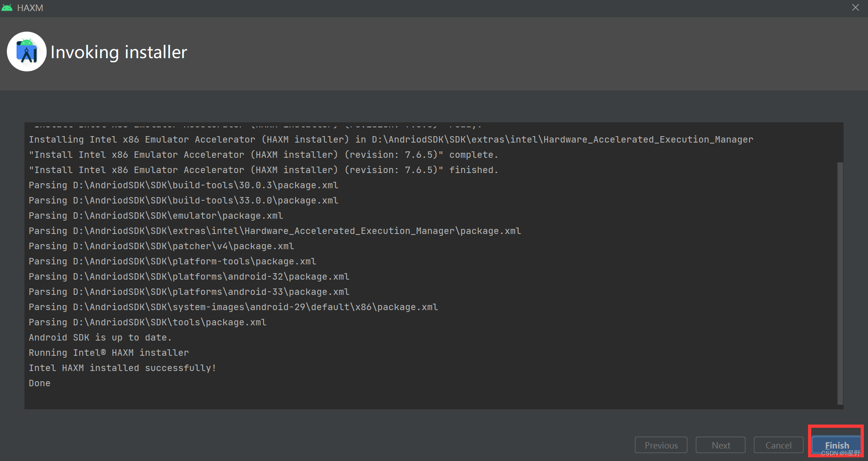868x461 pixels.
Task: Click the Finish button
Action: pos(836,445)
